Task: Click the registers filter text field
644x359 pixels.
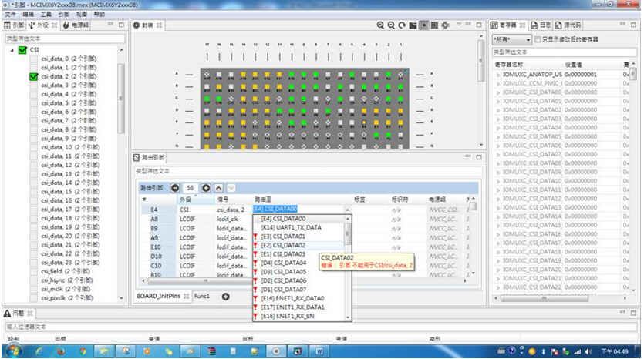Action: (x=565, y=52)
